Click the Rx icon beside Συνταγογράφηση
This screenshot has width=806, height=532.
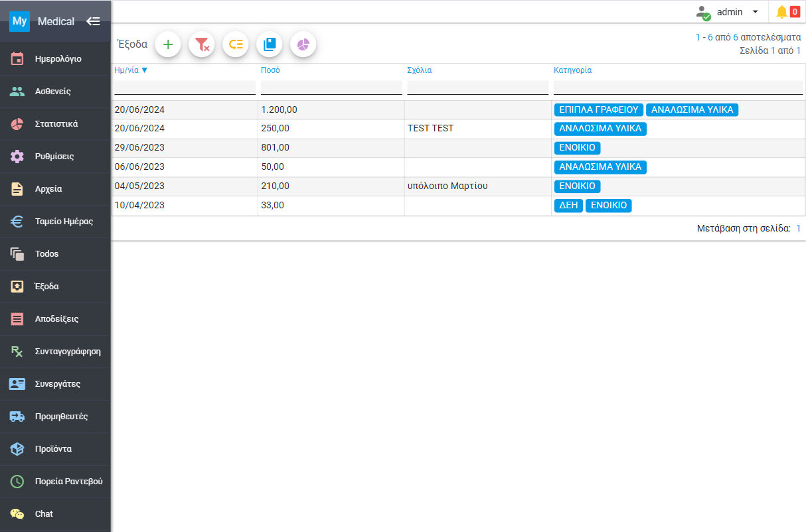pos(17,352)
